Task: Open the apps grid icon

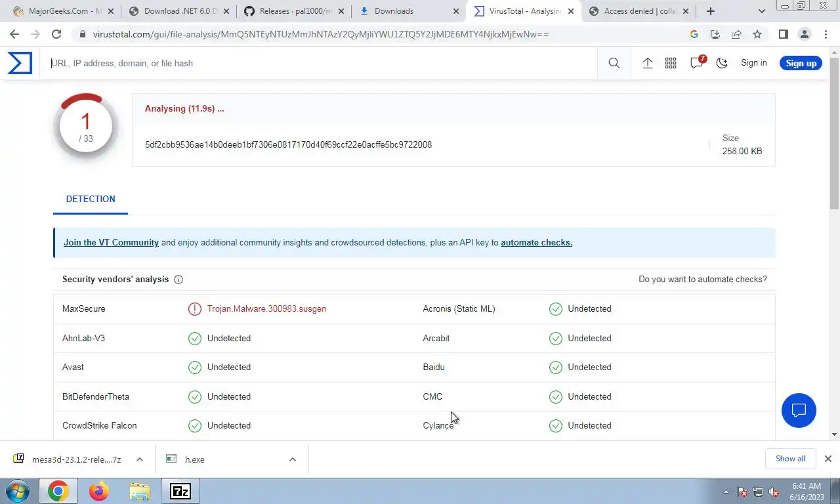Action: 671,63
